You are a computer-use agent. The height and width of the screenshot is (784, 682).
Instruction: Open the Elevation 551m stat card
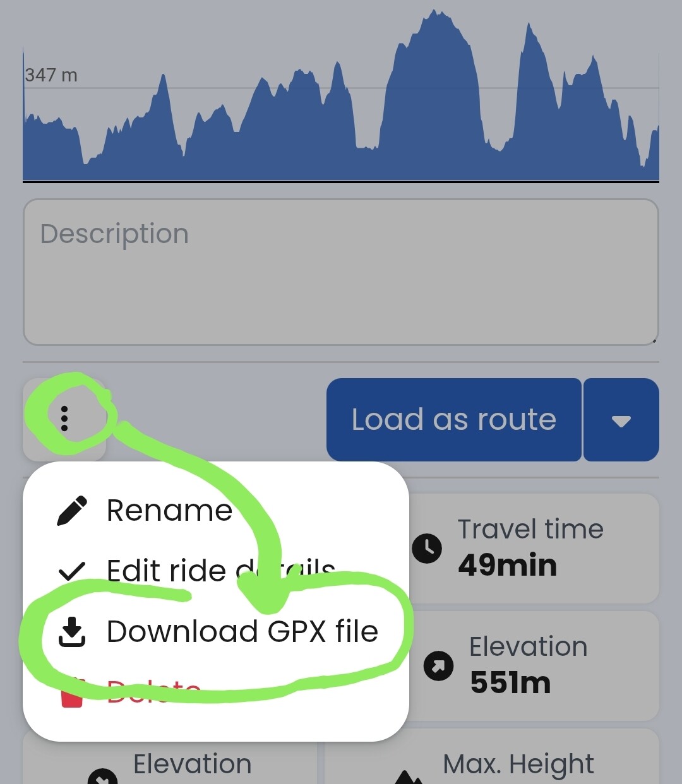pyautogui.click(x=534, y=666)
